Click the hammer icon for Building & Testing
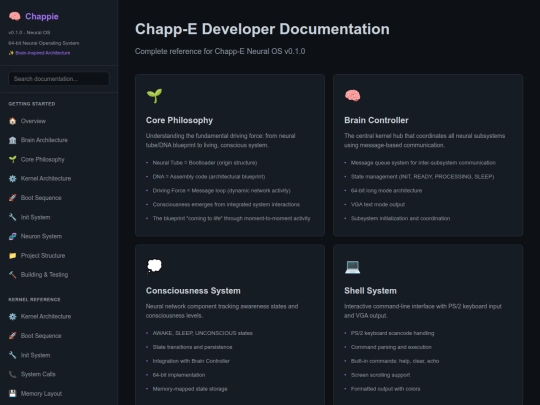This screenshot has width=540, height=405. tap(13, 274)
